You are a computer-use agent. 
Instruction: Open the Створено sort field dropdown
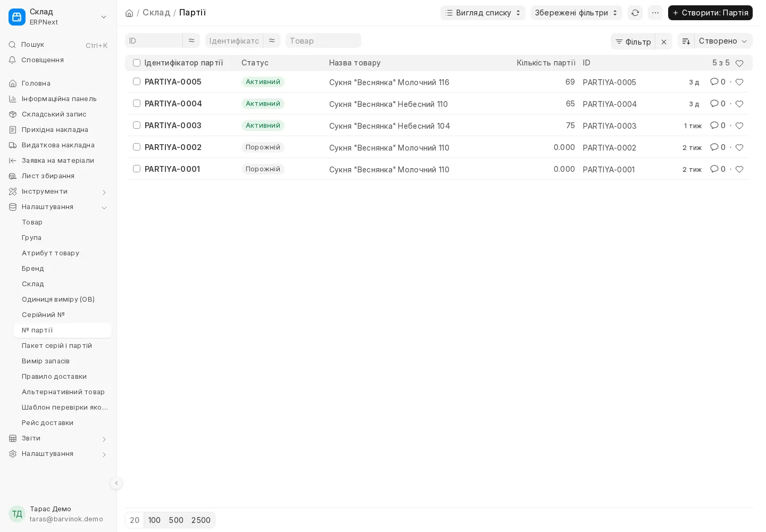pos(723,41)
